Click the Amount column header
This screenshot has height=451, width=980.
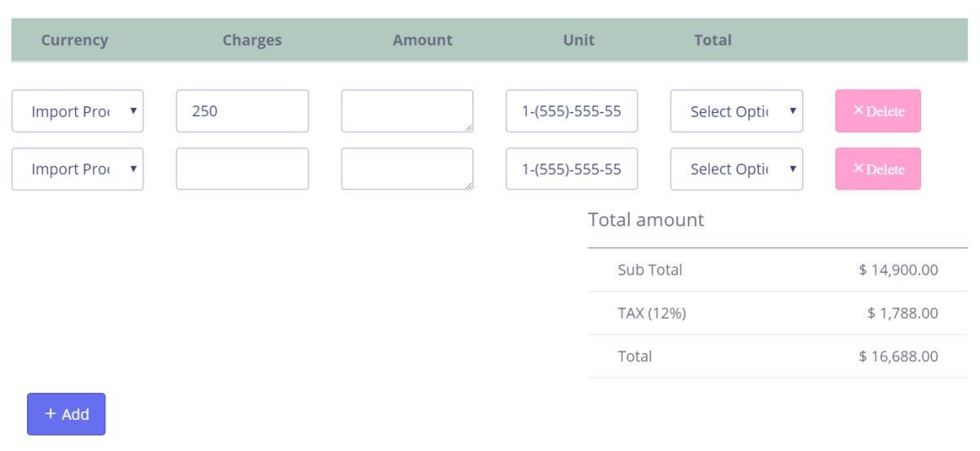tap(422, 40)
